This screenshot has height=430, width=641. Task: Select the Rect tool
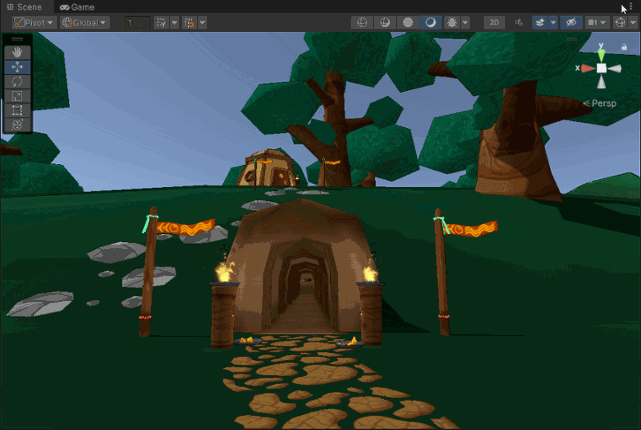18,110
